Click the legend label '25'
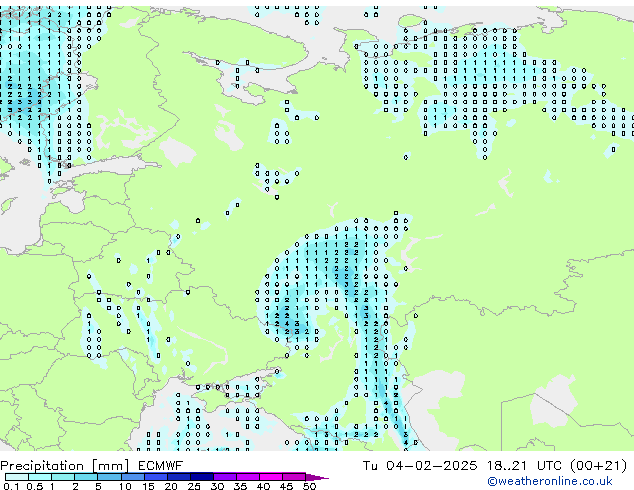The height and width of the screenshot is (490, 634). click(x=194, y=486)
